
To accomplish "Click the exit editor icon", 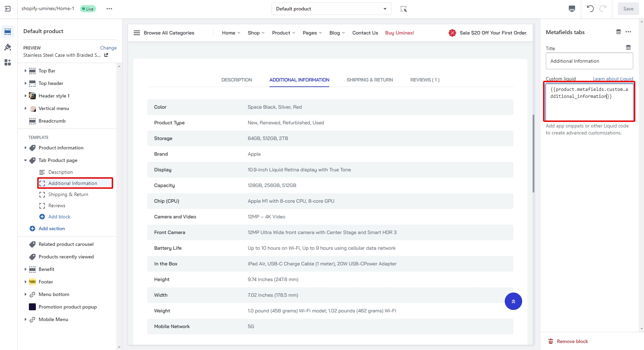I will pos(8,9).
